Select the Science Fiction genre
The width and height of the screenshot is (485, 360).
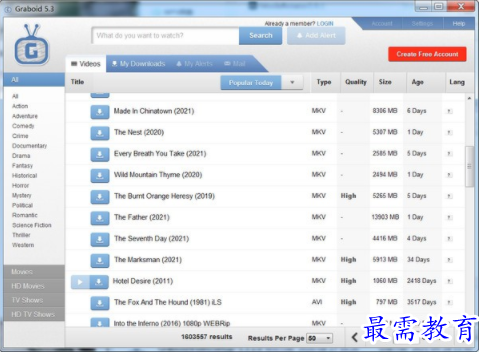pos(32,225)
